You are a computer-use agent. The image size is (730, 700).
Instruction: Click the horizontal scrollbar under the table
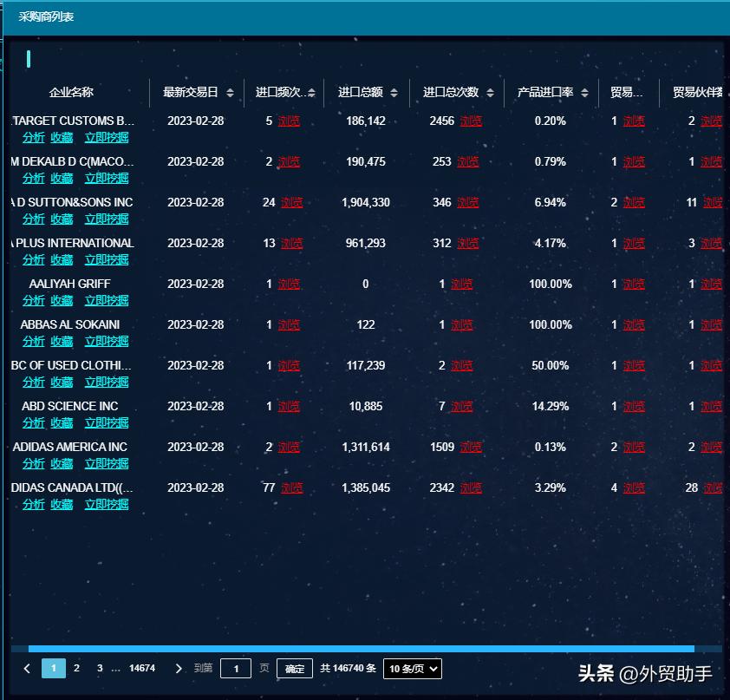pyautogui.click(x=361, y=648)
